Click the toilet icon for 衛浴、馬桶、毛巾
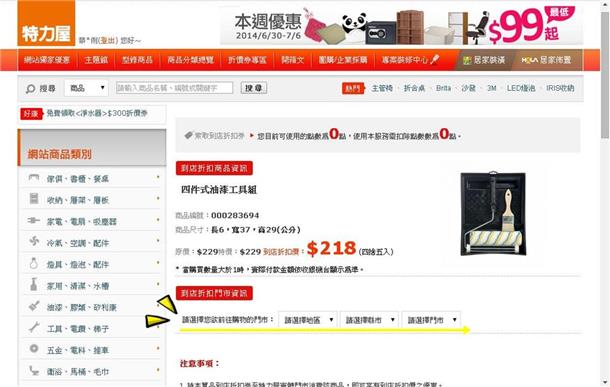Viewport: 610px width, 387px height. click(34, 371)
